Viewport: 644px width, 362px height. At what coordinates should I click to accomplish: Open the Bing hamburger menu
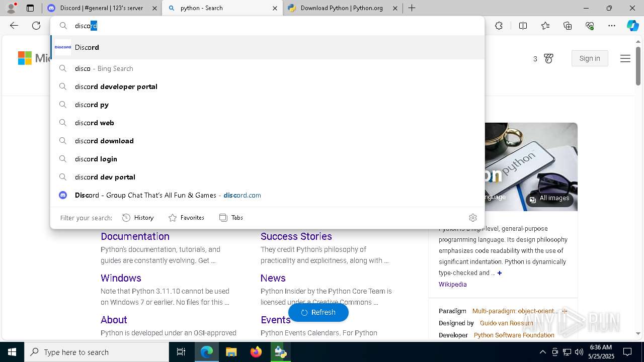625,59
